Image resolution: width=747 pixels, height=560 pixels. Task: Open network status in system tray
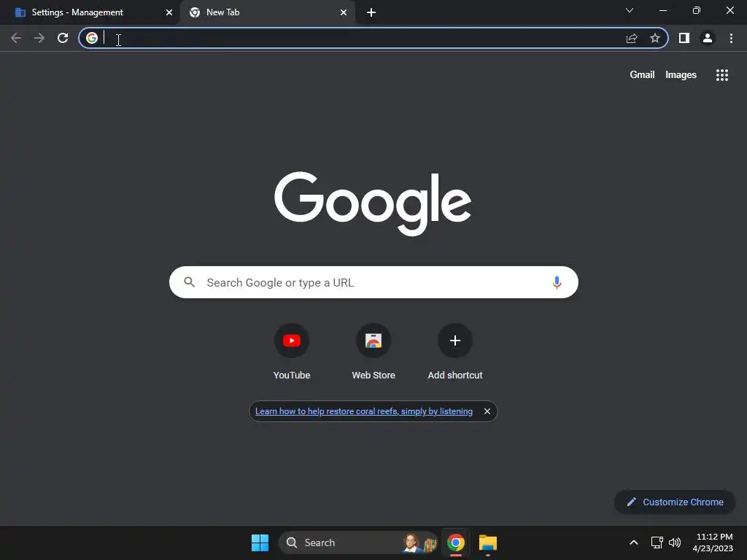click(x=657, y=542)
